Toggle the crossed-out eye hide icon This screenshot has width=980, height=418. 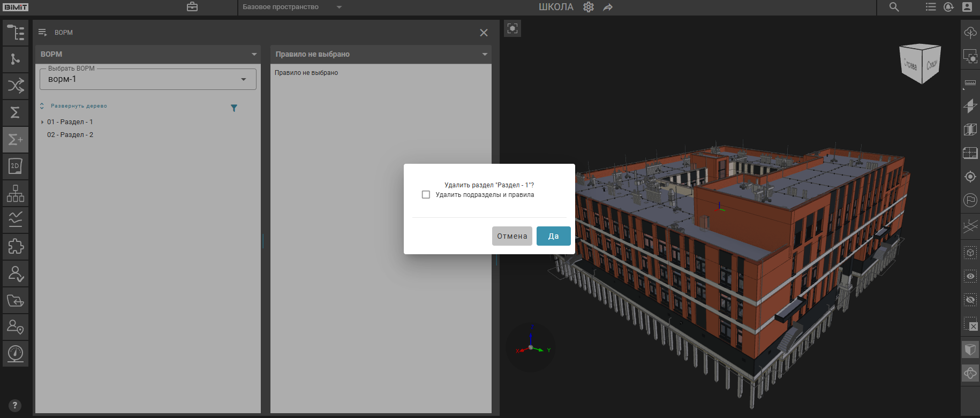(x=970, y=300)
